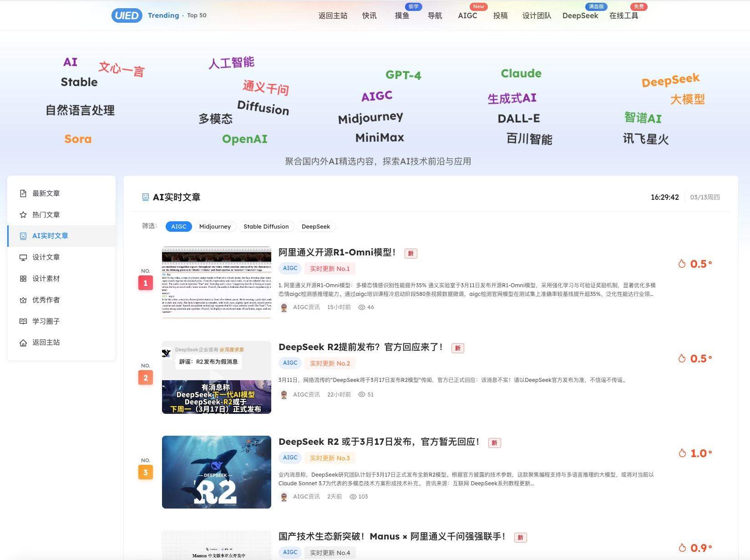
Task: Click the flame icon next to 0.9°
Action: click(682, 548)
